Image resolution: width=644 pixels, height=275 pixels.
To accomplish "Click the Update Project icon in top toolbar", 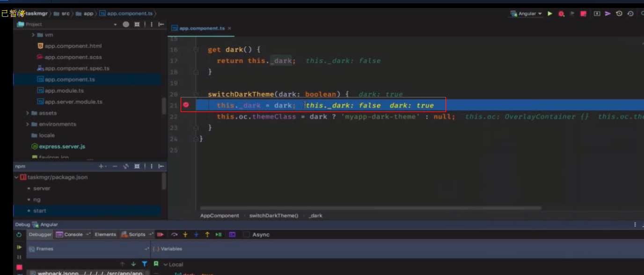I will (x=597, y=14).
